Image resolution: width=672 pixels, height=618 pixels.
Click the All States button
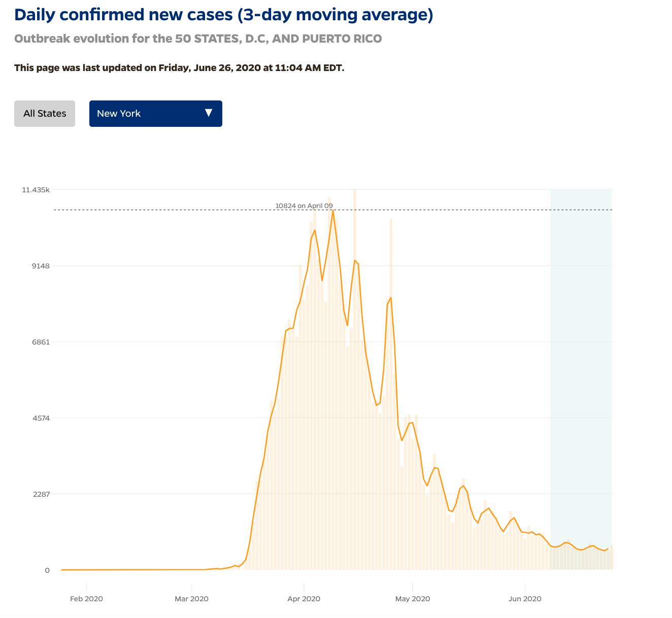[45, 114]
